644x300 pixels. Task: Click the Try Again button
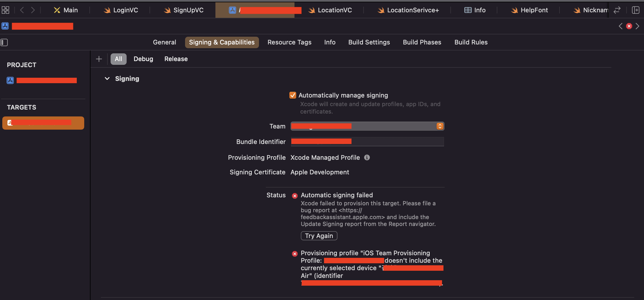[319, 236]
